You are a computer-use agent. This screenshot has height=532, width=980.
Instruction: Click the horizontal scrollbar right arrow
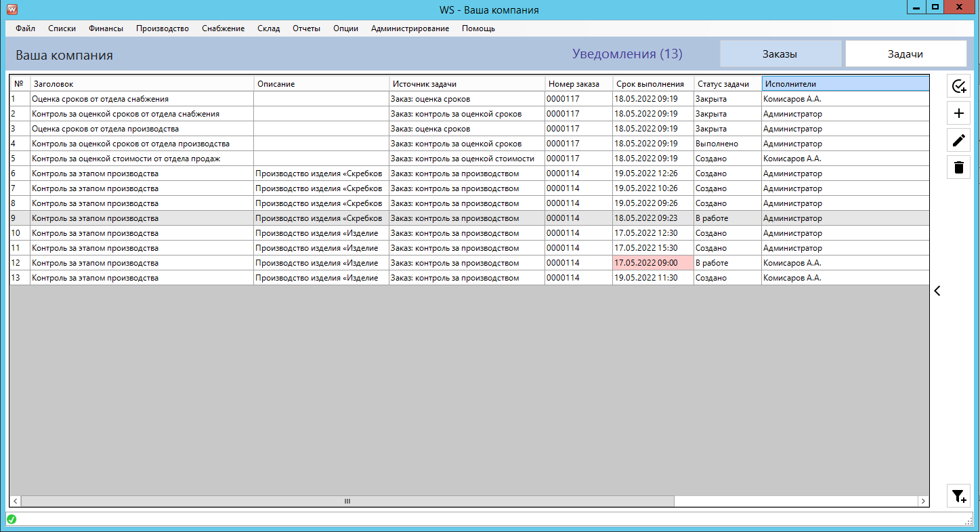pos(922,501)
